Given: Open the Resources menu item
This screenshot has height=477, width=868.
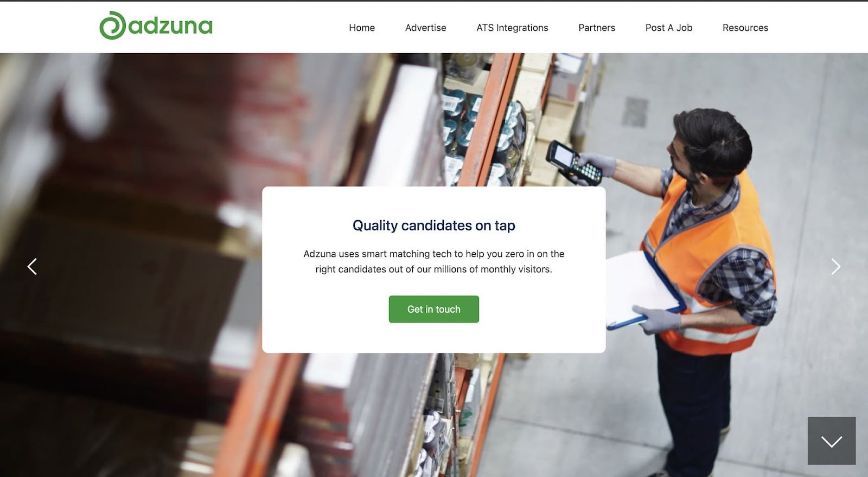Looking at the screenshot, I should pyautogui.click(x=745, y=28).
